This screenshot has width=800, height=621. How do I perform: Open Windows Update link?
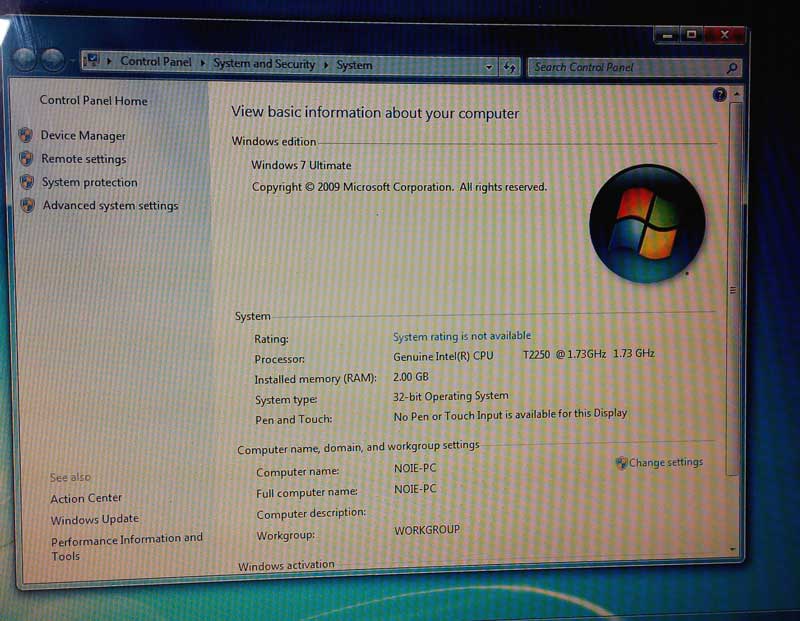click(95, 519)
